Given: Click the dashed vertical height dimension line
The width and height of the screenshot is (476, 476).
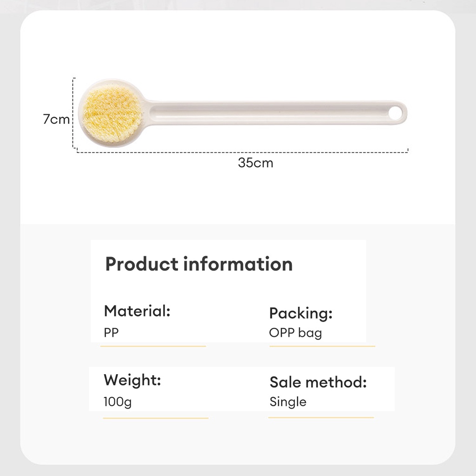Looking at the screenshot, I should [x=73, y=113].
